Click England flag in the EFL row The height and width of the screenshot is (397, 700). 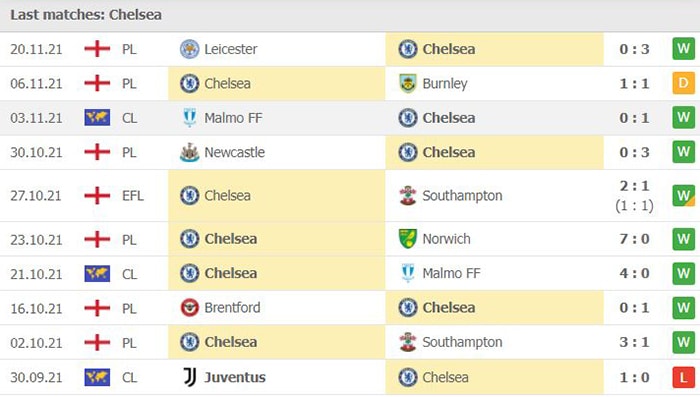point(97,196)
